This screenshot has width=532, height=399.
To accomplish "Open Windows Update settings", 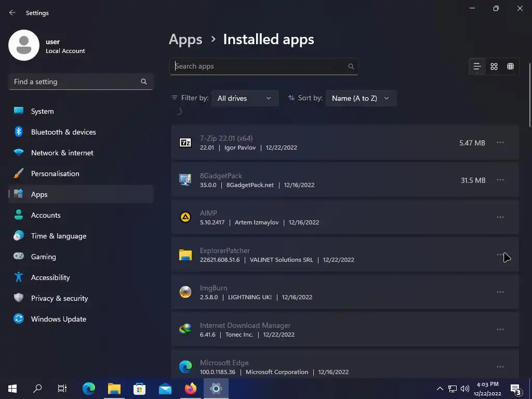I will (x=81, y=319).
